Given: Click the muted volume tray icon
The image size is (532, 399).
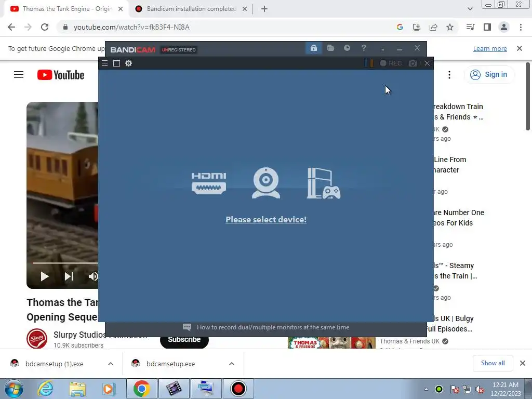Looking at the screenshot, I should point(480,389).
